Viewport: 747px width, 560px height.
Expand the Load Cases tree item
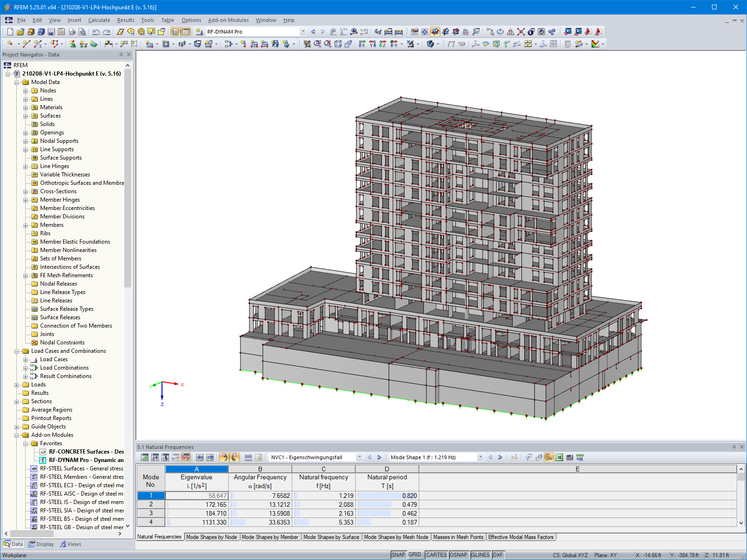(x=27, y=359)
